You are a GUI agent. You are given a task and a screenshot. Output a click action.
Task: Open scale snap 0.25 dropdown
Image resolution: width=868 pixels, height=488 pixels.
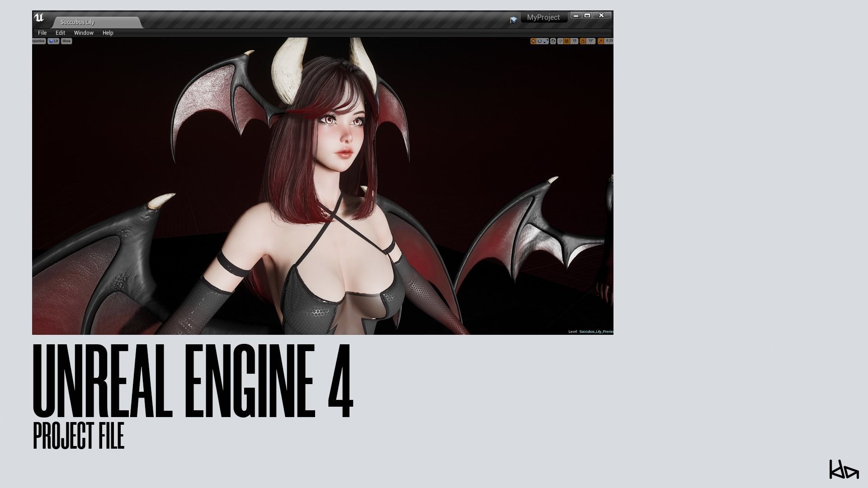pyautogui.click(x=609, y=41)
